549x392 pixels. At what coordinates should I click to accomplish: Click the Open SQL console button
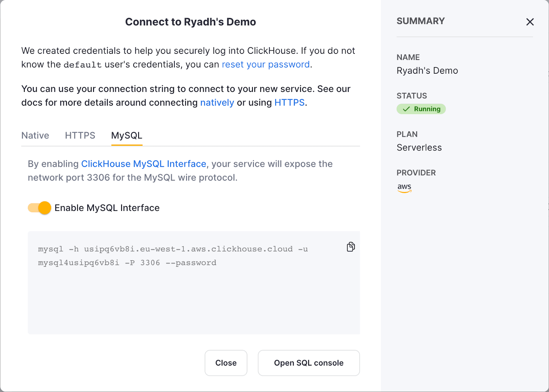(x=308, y=363)
